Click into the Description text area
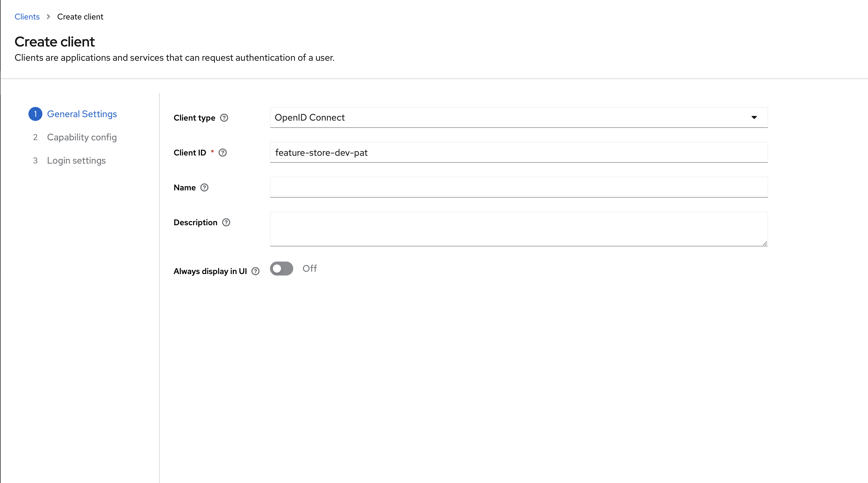This screenshot has height=483, width=868. tap(519, 229)
